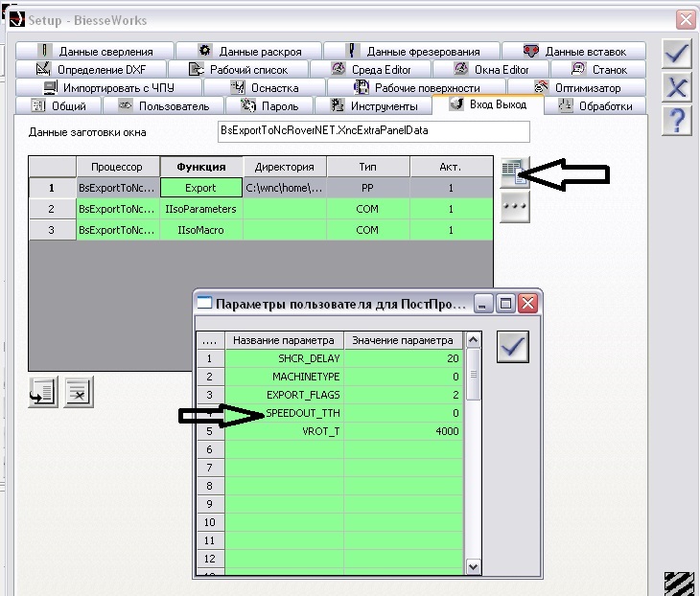This screenshot has height=596, width=700.
Task: Switch to Определение DXF tab
Action: [x=91, y=70]
